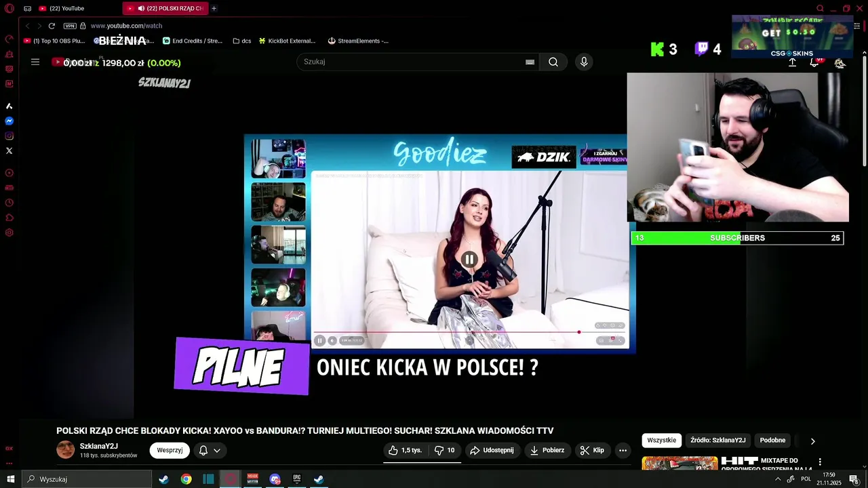Click the padlock site security icon
868x488 pixels.
83,26
